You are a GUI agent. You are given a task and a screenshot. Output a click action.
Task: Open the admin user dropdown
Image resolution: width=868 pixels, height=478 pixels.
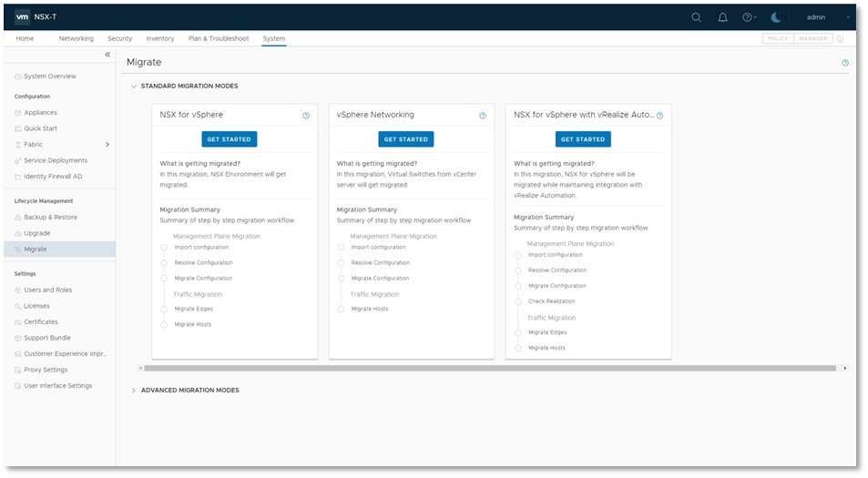coord(821,17)
